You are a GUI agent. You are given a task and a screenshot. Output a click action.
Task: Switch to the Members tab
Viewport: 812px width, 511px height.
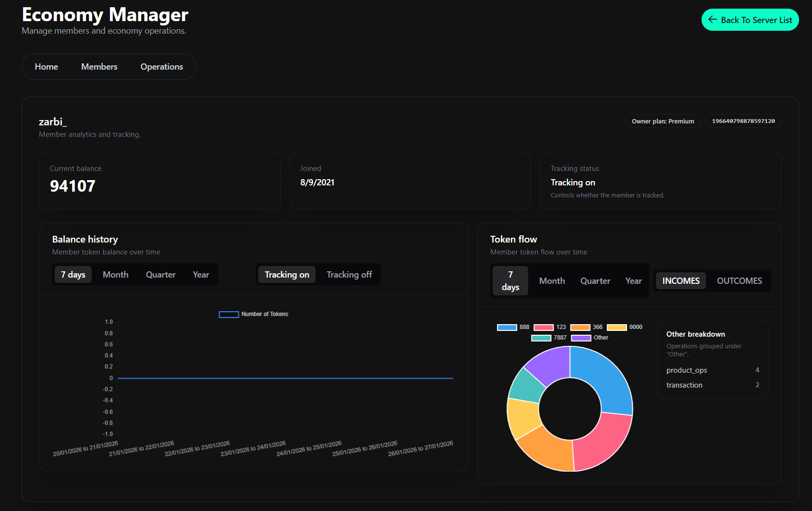pyautogui.click(x=99, y=66)
